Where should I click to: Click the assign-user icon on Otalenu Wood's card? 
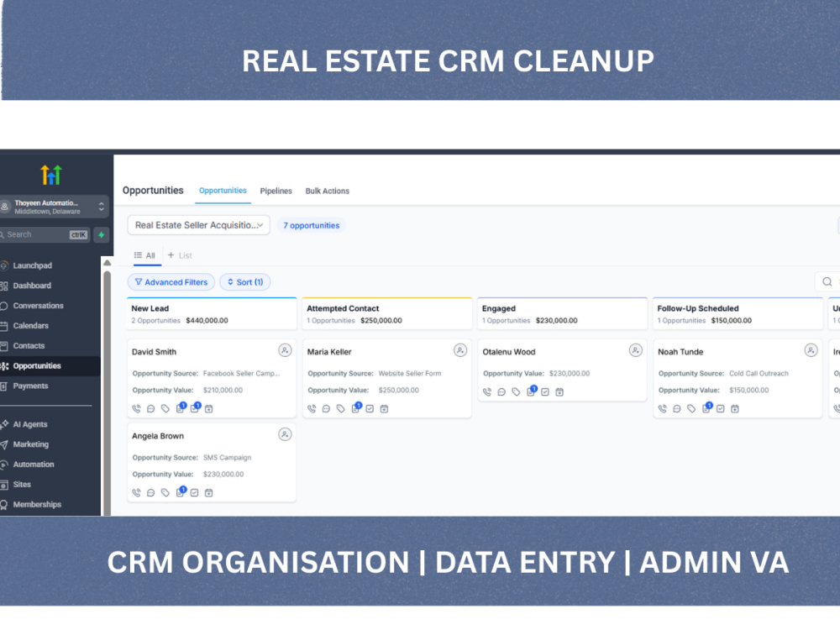(x=635, y=350)
